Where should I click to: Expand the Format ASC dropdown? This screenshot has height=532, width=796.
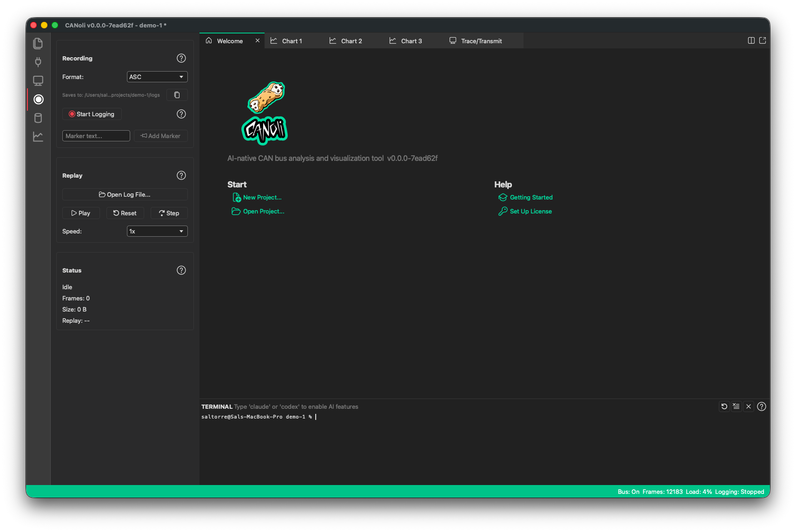(x=157, y=77)
